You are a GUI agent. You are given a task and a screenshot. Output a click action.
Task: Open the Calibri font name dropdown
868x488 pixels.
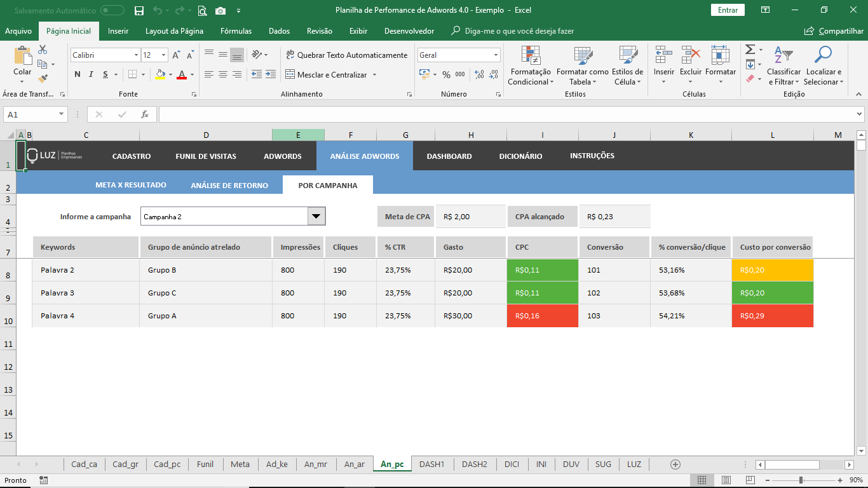click(136, 55)
